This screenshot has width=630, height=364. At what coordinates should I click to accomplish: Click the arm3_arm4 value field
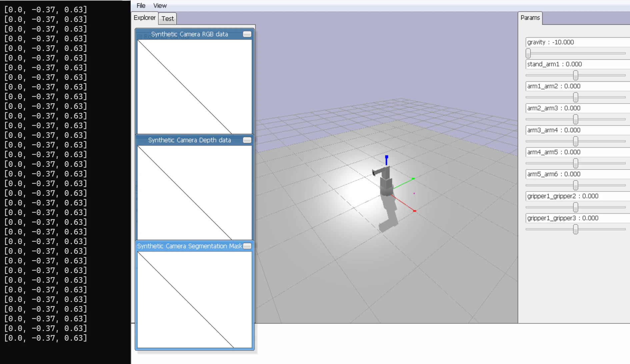[578, 130]
